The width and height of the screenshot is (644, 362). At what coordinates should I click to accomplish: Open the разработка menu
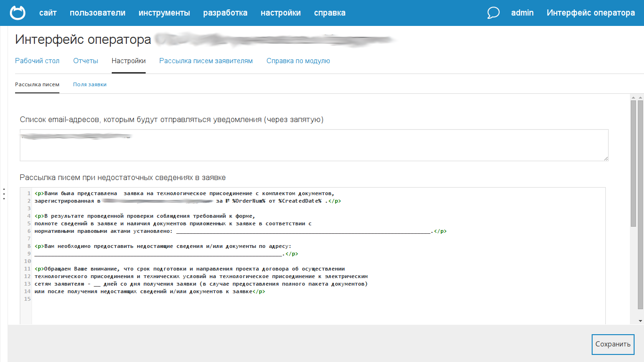pyautogui.click(x=225, y=13)
